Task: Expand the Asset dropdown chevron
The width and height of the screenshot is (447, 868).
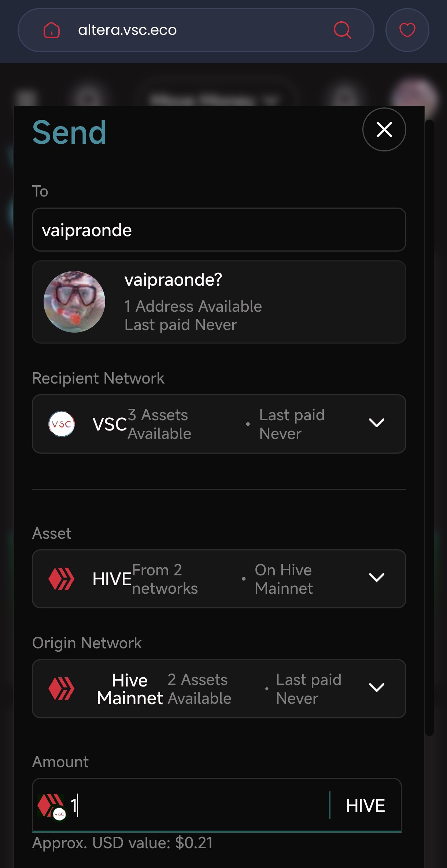Action: click(376, 578)
